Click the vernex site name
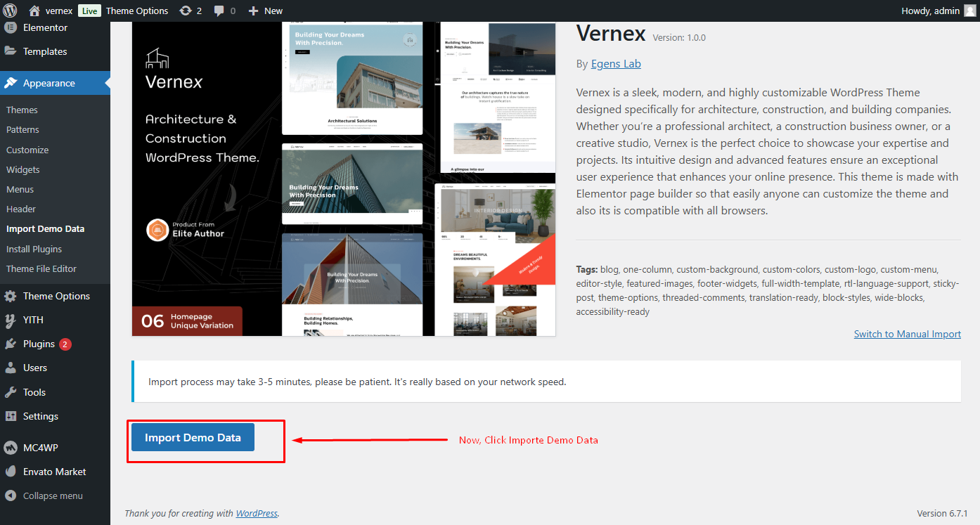 (x=59, y=11)
